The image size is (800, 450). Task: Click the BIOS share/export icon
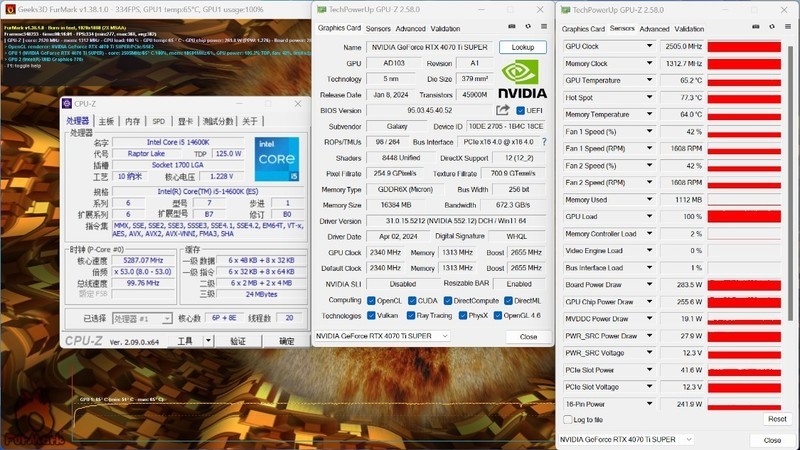(x=503, y=110)
